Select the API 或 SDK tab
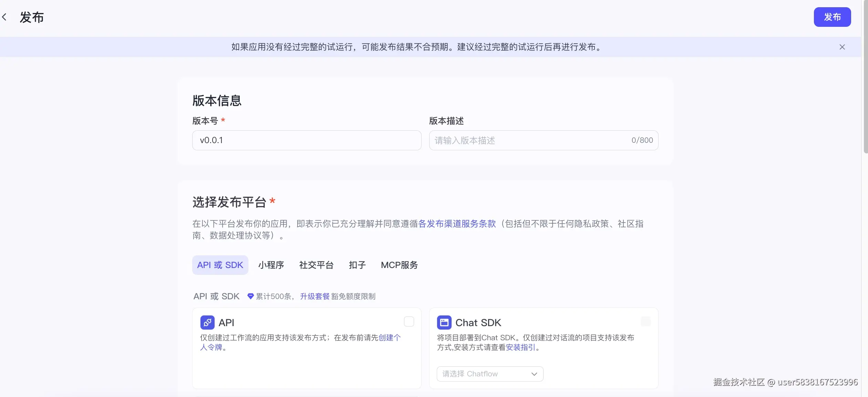The image size is (868, 397). 220,265
